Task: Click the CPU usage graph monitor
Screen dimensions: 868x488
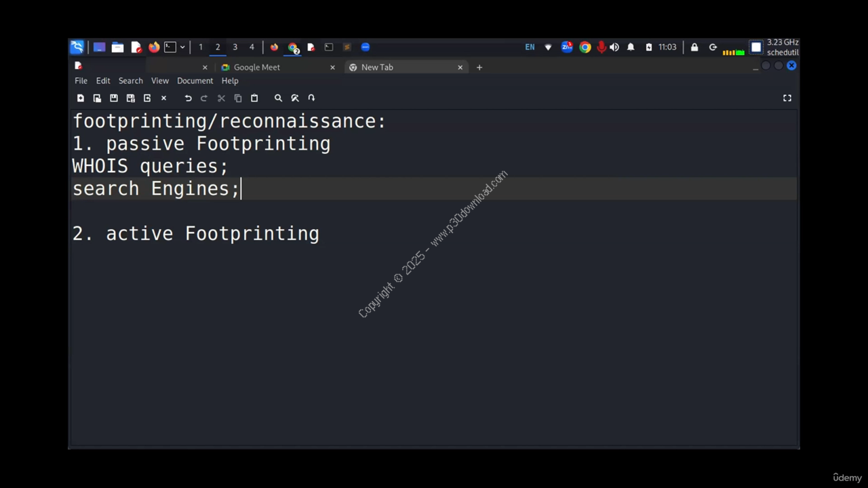Action: pyautogui.click(x=733, y=50)
